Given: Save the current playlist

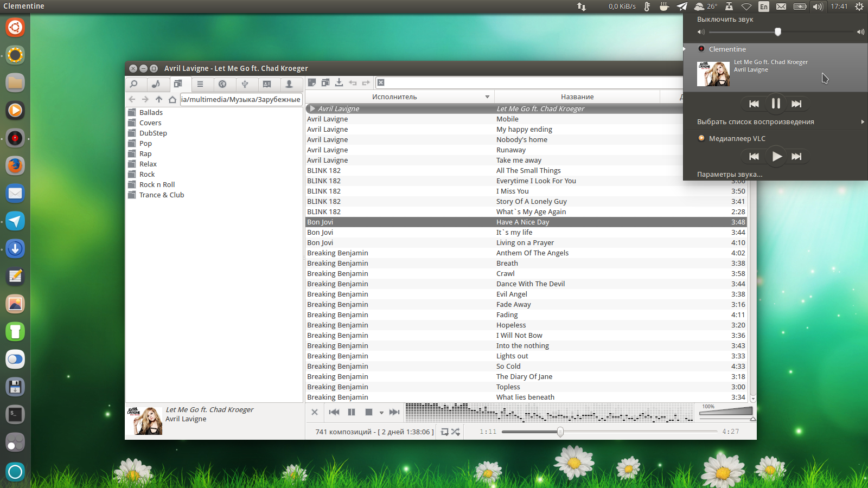Looking at the screenshot, I should (339, 82).
